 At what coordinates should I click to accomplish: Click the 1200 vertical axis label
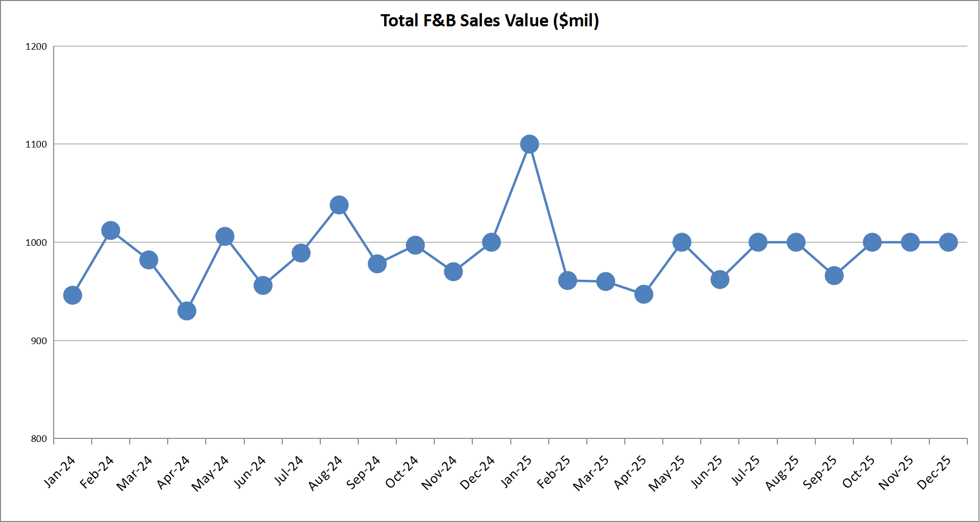point(36,47)
